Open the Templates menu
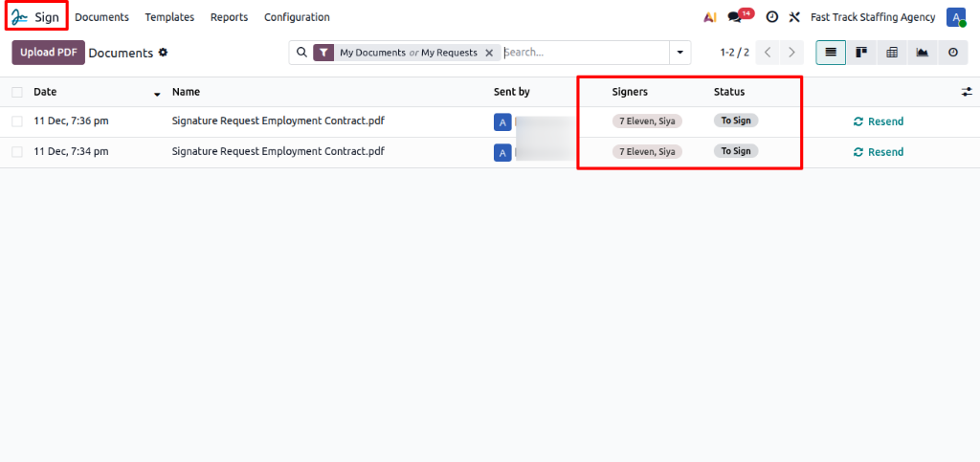Screen dimensions: 980x462 169,17
